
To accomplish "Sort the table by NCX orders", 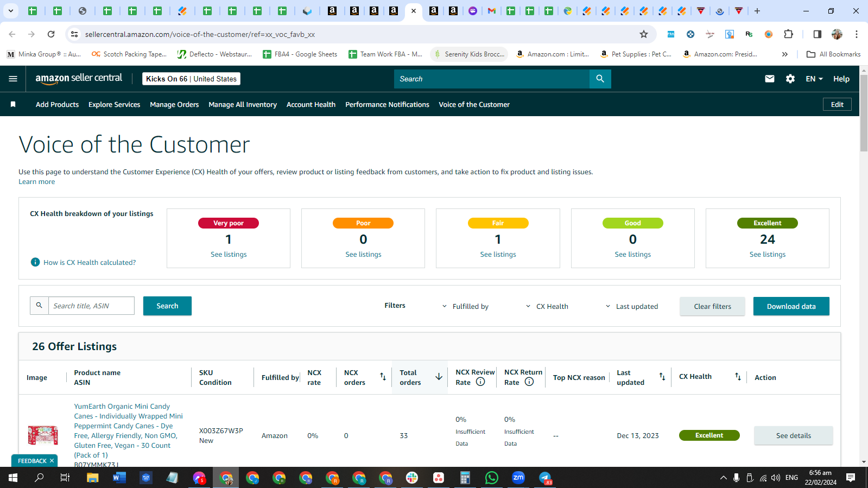I will 383,377.
